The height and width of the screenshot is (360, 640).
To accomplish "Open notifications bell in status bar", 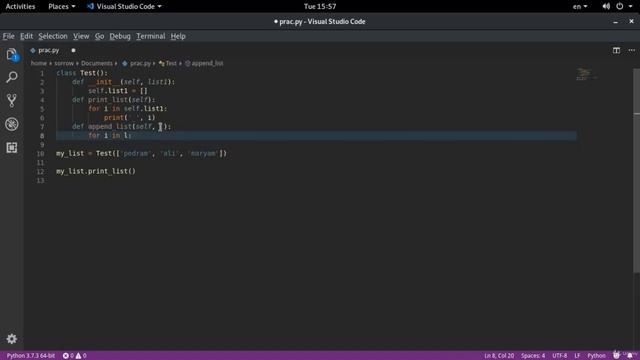I will 630,356.
